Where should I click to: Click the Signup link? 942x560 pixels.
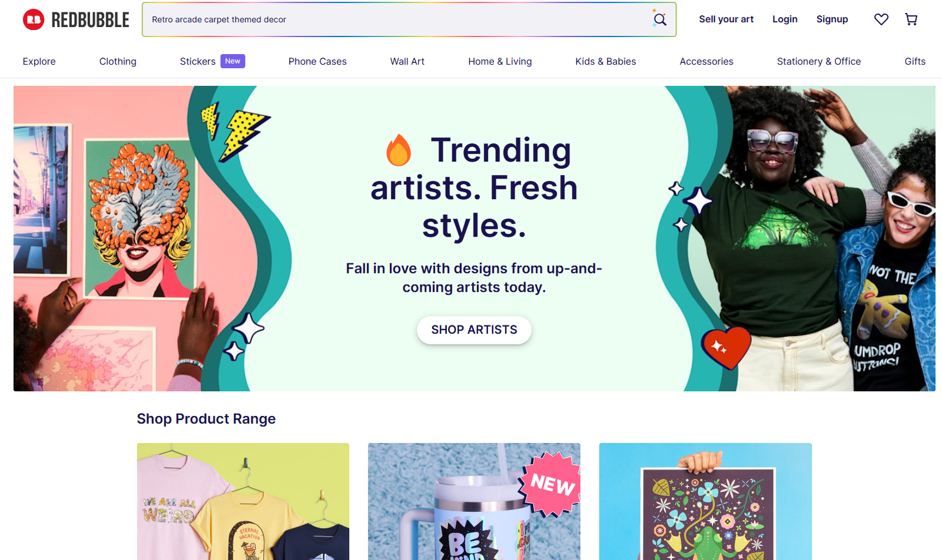click(x=832, y=19)
